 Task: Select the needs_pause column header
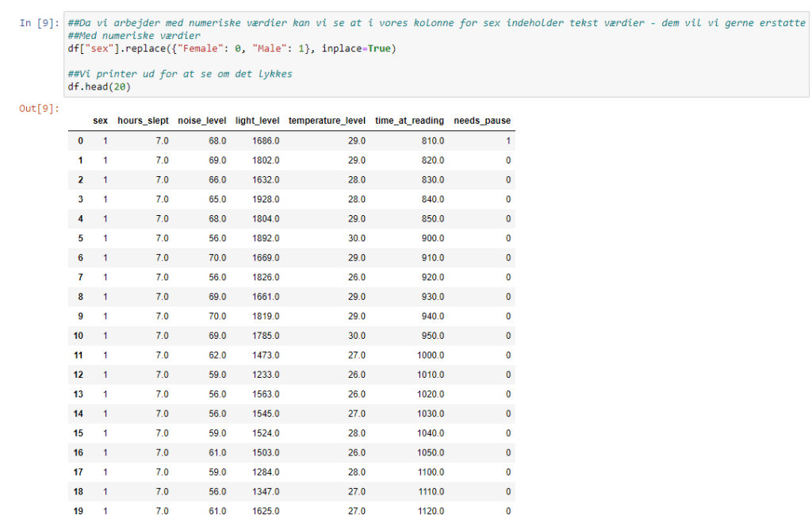[x=482, y=121]
